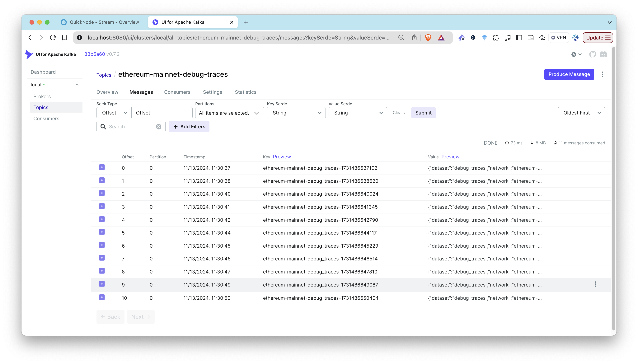Click the Produce Message button

coord(569,74)
